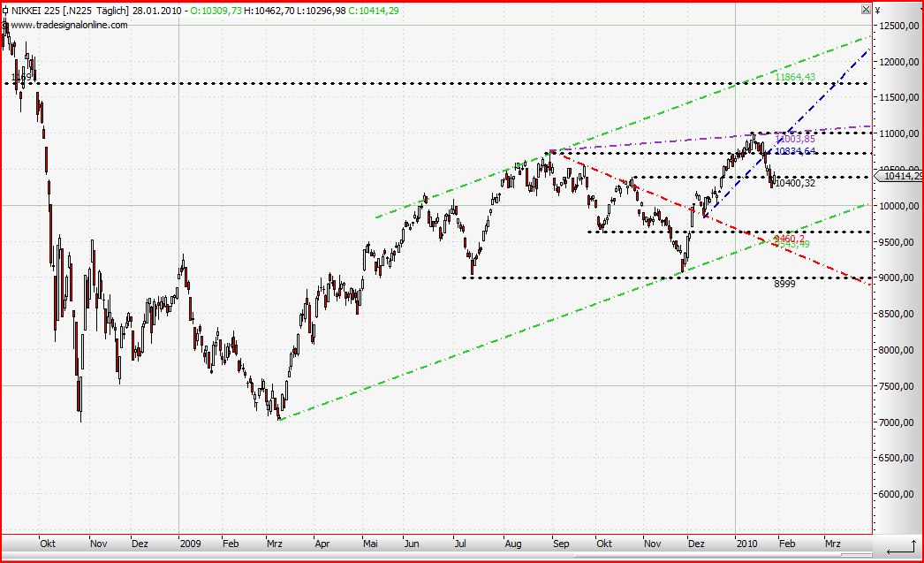The height and width of the screenshot is (563, 924).
Task: Select the green label 9460,29
Action: click(x=789, y=240)
